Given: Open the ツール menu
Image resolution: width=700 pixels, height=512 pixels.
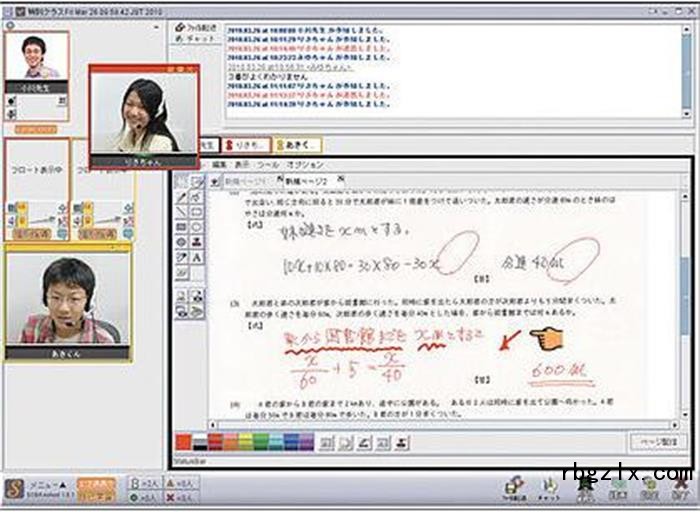Looking at the screenshot, I should [268, 165].
